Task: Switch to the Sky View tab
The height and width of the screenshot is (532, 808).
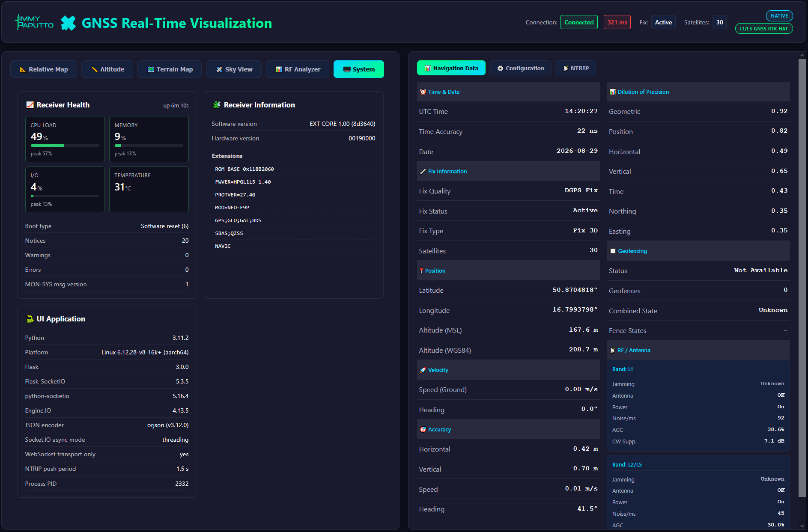Action: pyautogui.click(x=234, y=69)
